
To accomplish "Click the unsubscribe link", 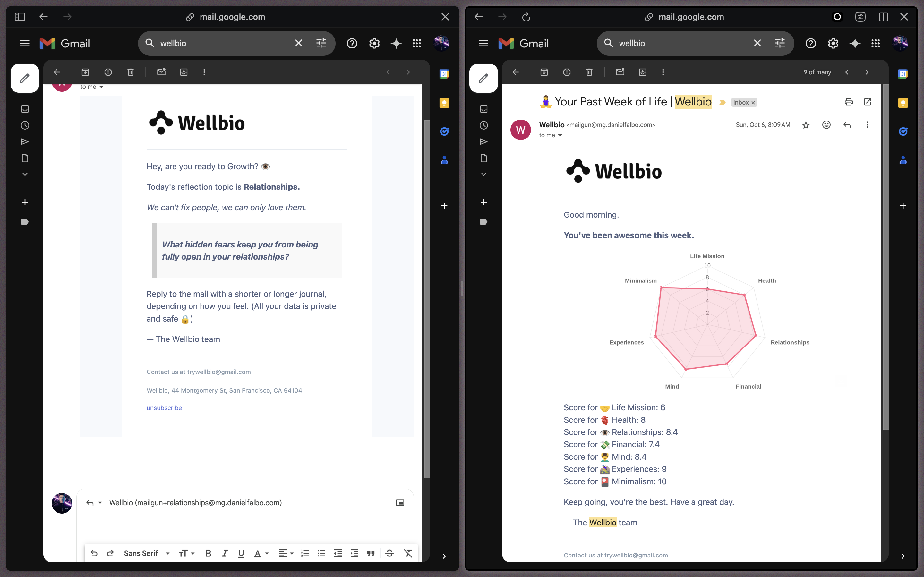I will (x=164, y=407).
